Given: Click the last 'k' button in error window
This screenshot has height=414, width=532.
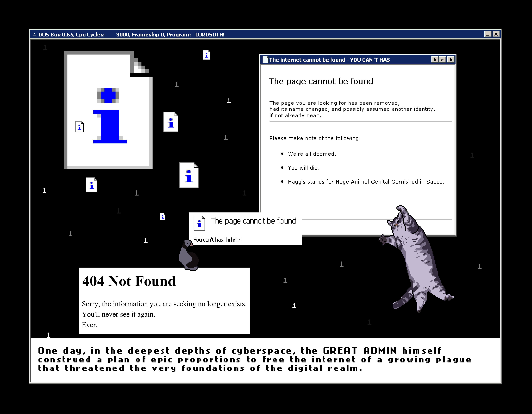Looking at the screenshot, I should [x=451, y=59].
